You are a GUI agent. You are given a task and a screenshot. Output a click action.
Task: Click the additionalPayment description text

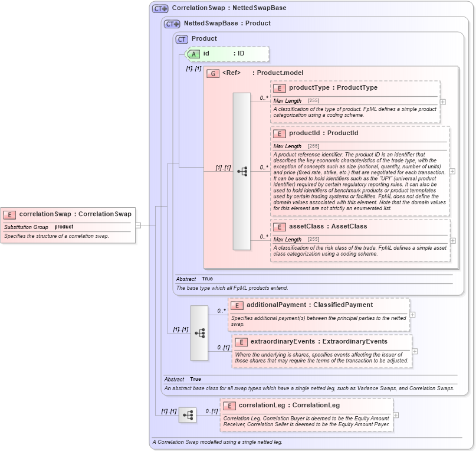click(319, 321)
